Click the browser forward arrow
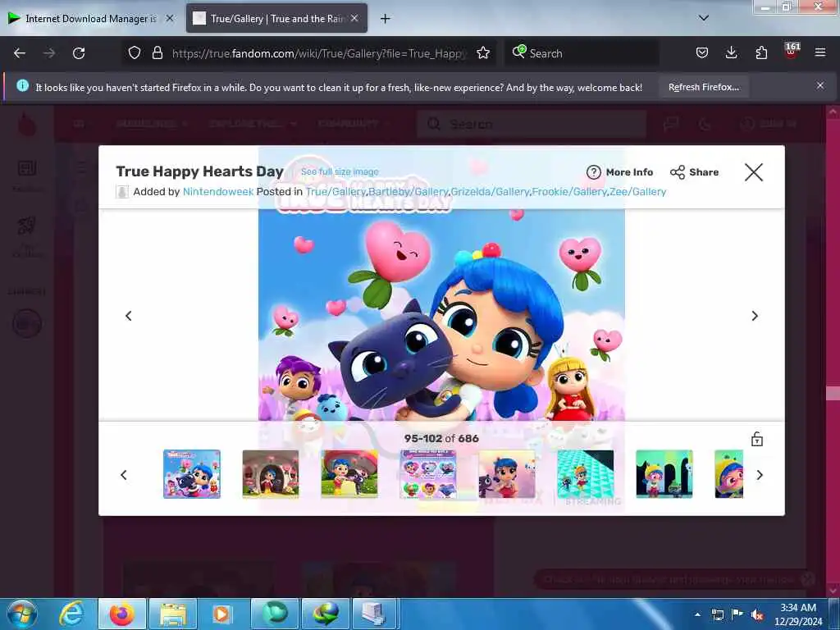This screenshot has height=630, width=840. click(49, 53)
